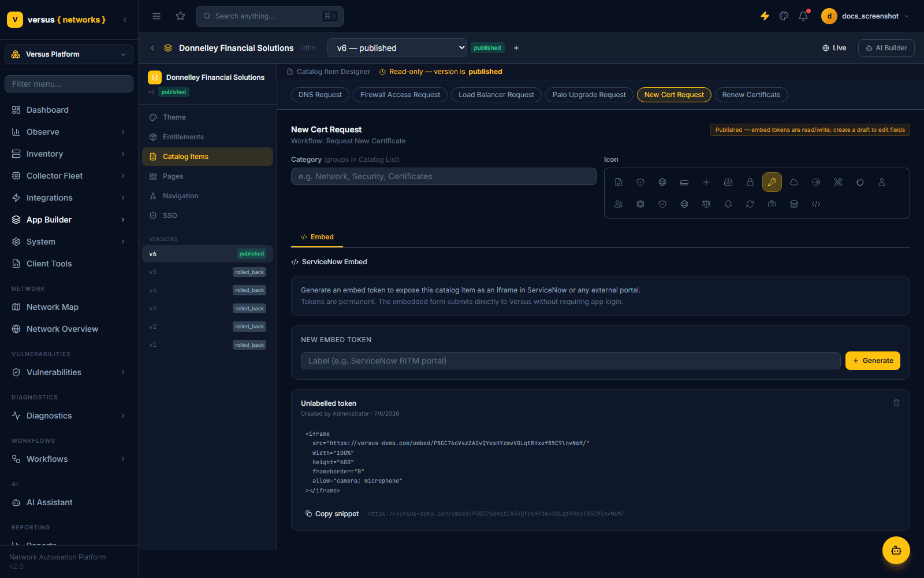Screen dimensions: 924x578
Task: Expand the Vulnerabilities menu section
Action: [69, 372]
